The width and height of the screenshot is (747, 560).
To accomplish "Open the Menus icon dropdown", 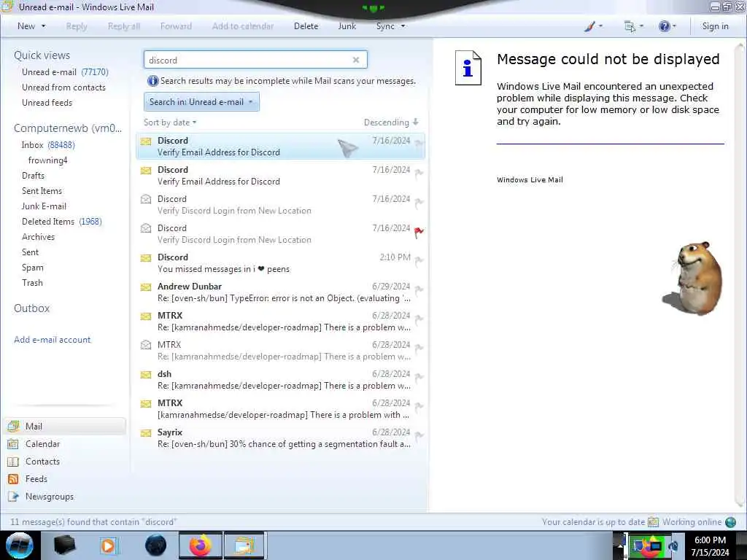I will (x=634, y=26).
